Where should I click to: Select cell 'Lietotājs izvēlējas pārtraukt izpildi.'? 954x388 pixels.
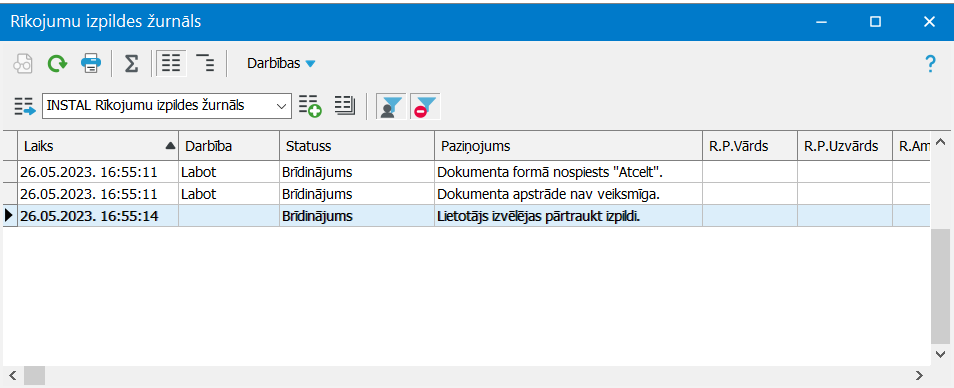[x=568, y=216]
